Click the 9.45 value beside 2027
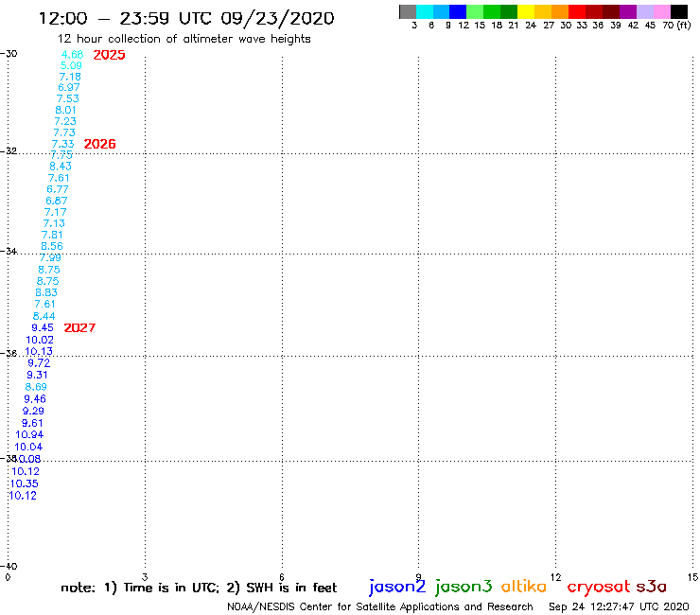This screenshot has width=700, height=615. (43, 327)
